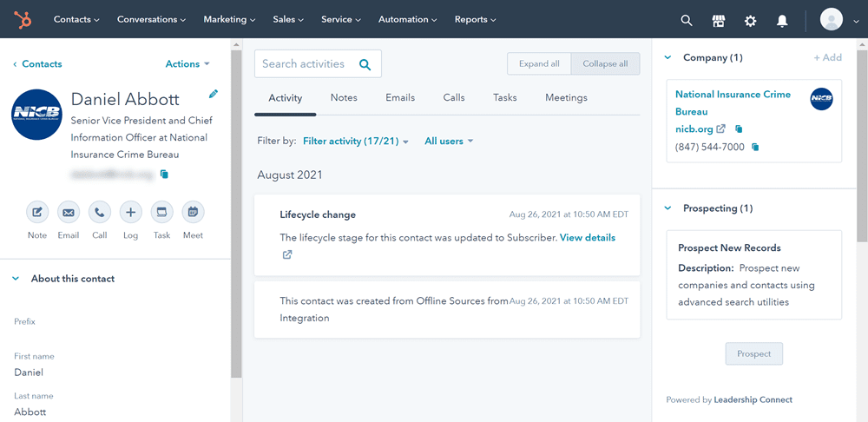Open View details link for lifecycle change

588,238
